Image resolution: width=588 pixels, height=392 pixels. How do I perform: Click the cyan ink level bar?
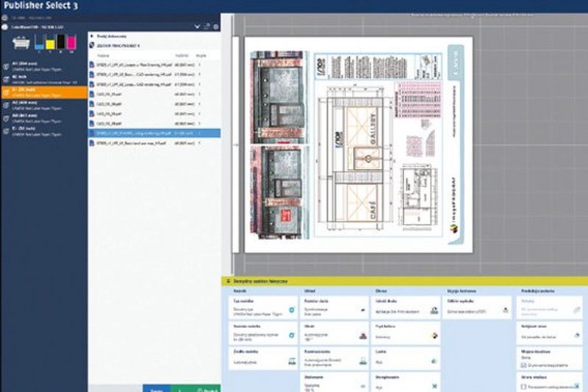click(39, 42)
